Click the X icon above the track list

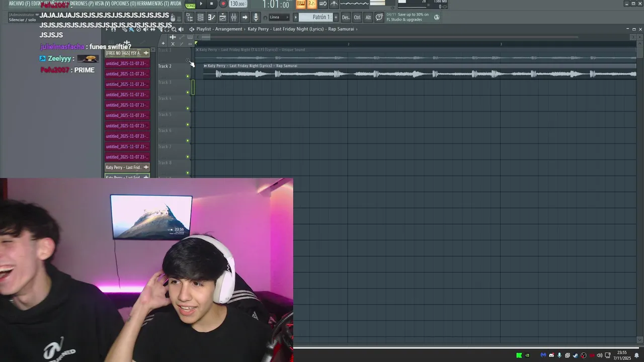(x=173, y=44)
